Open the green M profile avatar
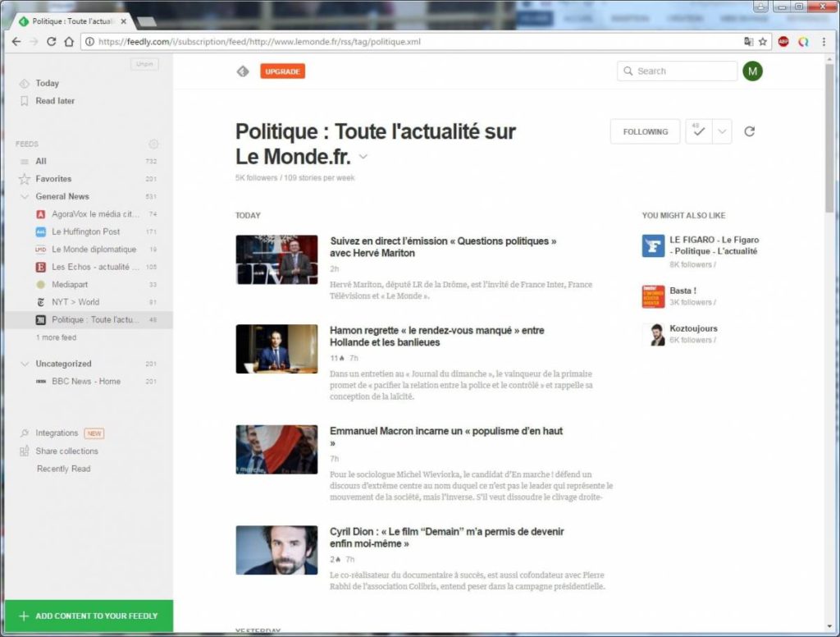 [752, 71]
